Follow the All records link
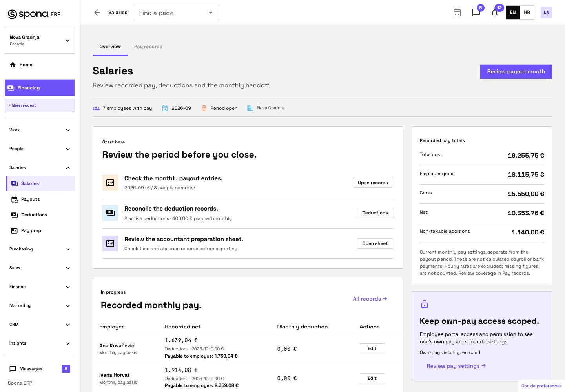The width and height of the screenshot is (565, 392). point(370,299)
